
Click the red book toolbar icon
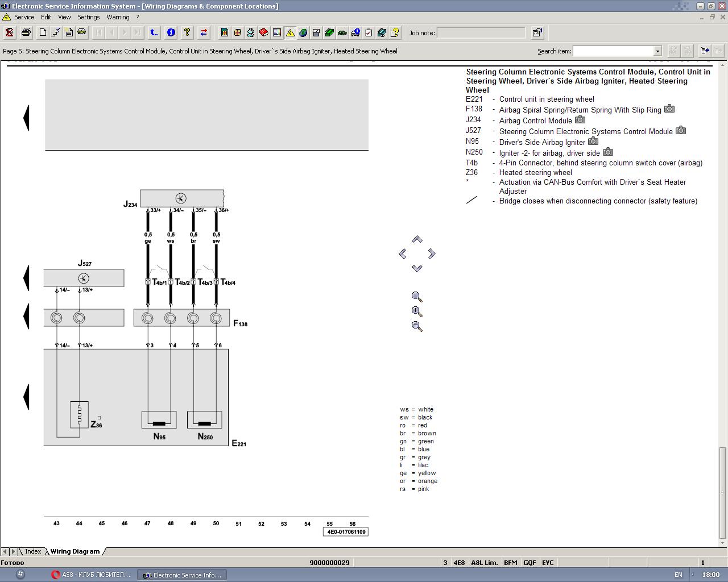click(264, 32)
